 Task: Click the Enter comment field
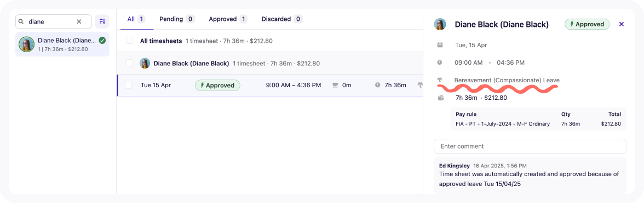pos(530,146)
